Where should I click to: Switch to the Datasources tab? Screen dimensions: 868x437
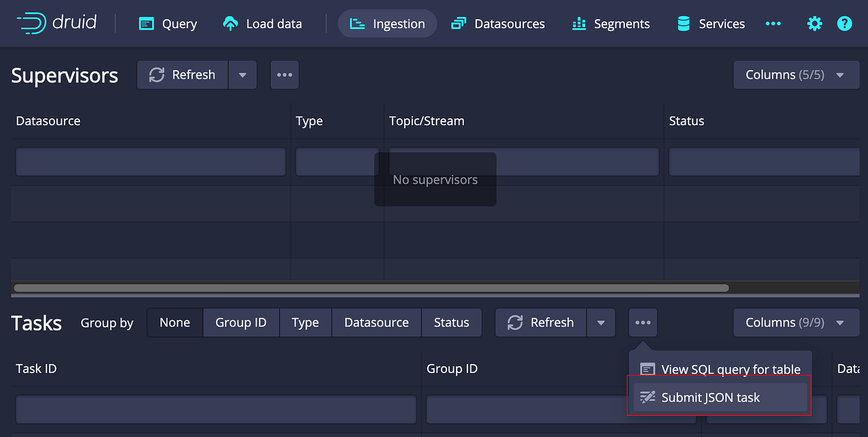point(498,23)
